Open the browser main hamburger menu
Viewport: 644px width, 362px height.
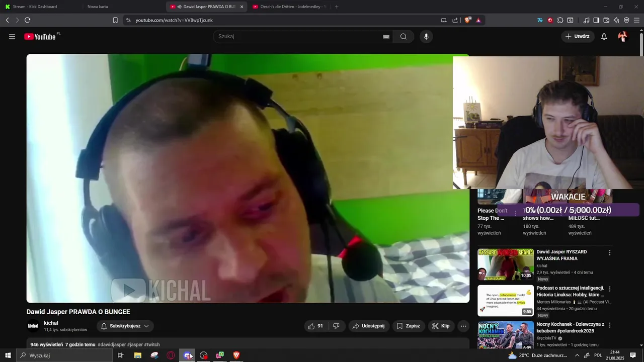(637, 20)
